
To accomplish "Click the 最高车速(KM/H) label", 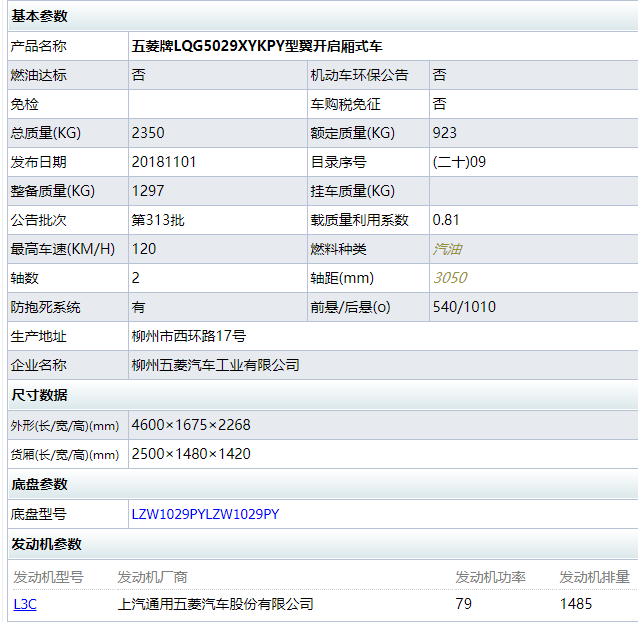I will (x=63, y=249).
